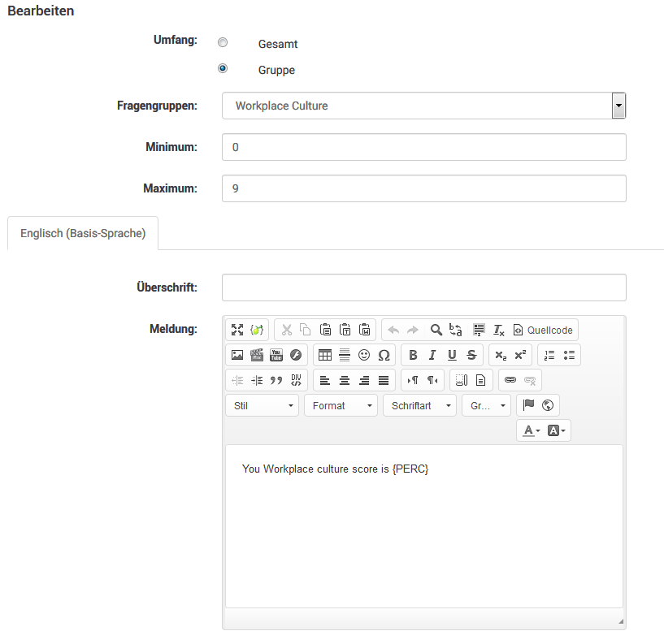664x644 pixels.
Task: Undo the last editor action
Action: coord(393,330)
